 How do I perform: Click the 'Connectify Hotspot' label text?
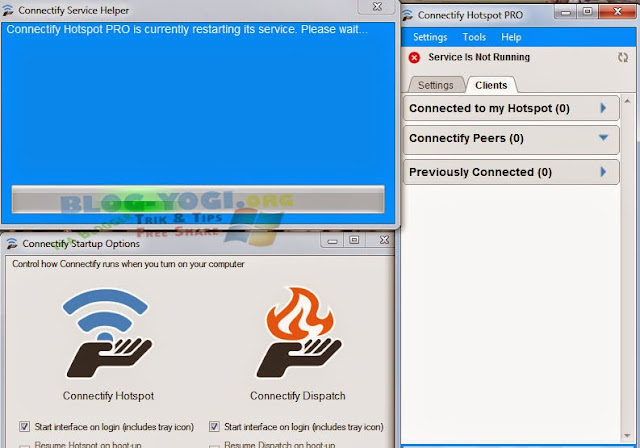pos(108,396)
